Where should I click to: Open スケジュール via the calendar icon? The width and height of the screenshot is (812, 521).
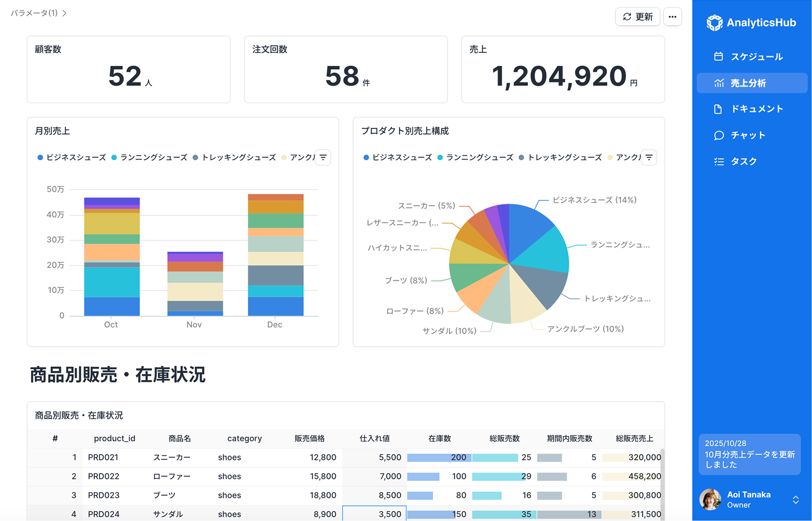719,56
